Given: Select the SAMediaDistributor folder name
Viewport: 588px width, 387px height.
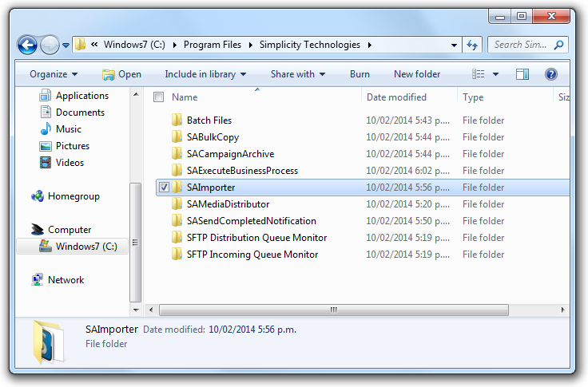Looking at the screenshot, I should pyautogui.click(x=228, y=204).
